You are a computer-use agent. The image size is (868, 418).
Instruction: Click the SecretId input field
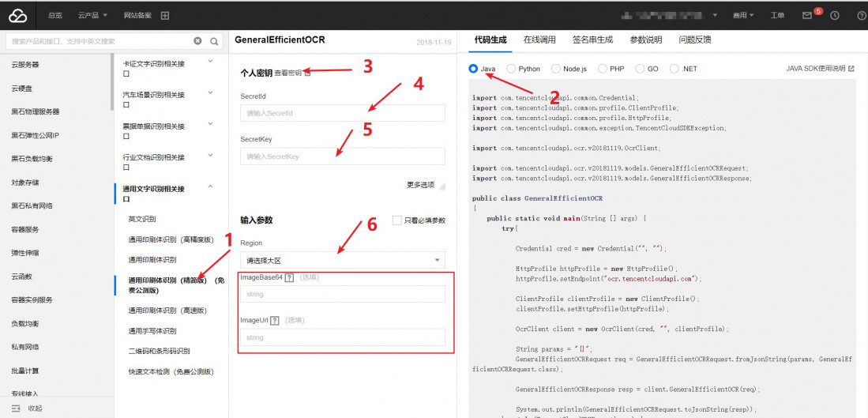point(342,114)
